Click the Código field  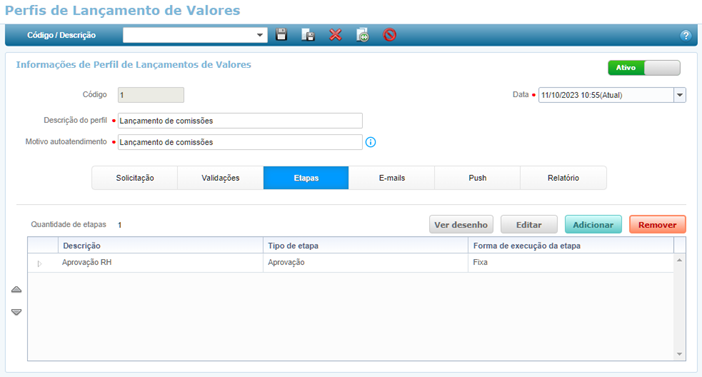tap(151, 95)
